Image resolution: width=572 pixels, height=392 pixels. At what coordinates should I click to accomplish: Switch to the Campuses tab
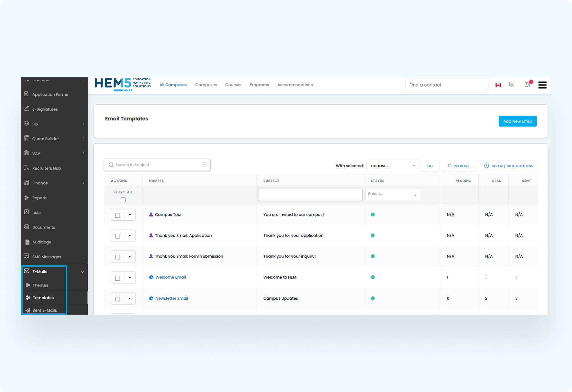tap(206, 85)
